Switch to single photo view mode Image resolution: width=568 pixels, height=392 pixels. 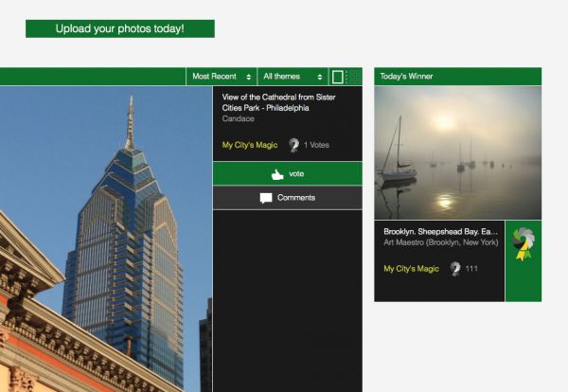337,77
